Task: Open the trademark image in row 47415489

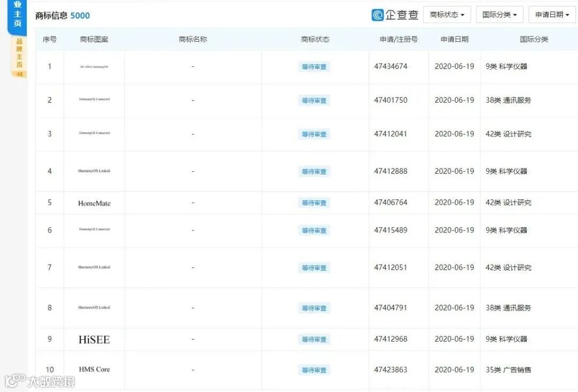Action: (94, 229)
